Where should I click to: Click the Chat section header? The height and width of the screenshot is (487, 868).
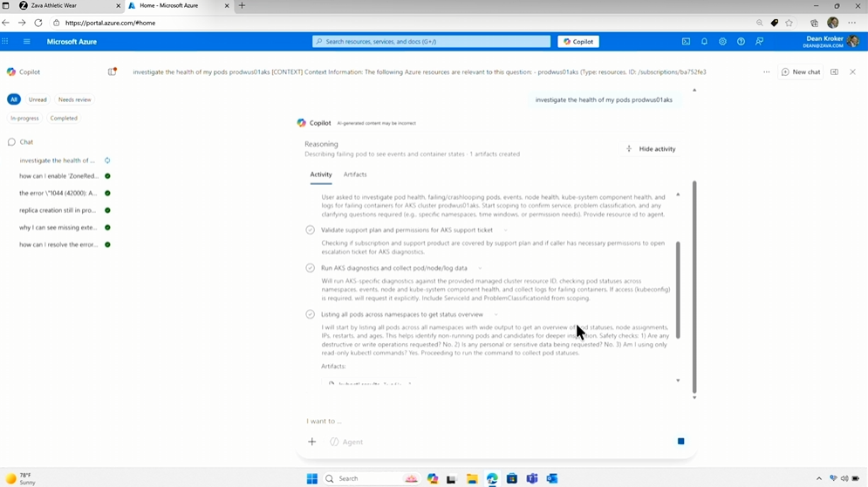click(20, 142)
